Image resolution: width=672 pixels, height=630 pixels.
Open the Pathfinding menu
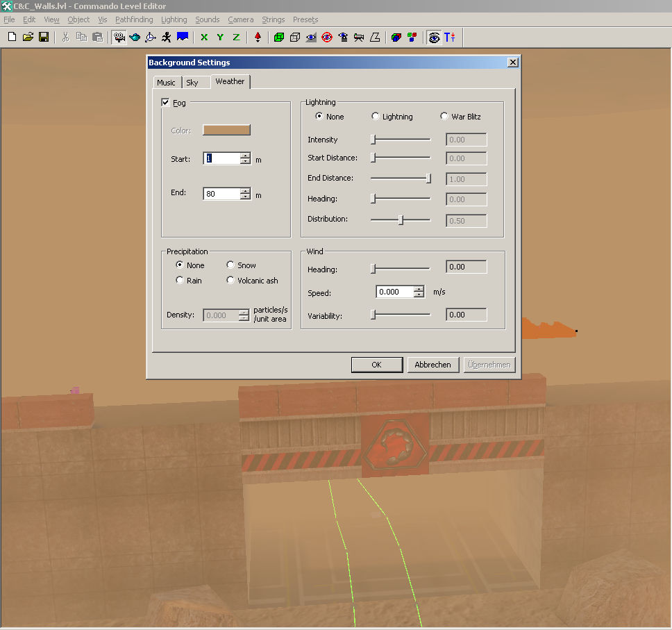point(134,19)
